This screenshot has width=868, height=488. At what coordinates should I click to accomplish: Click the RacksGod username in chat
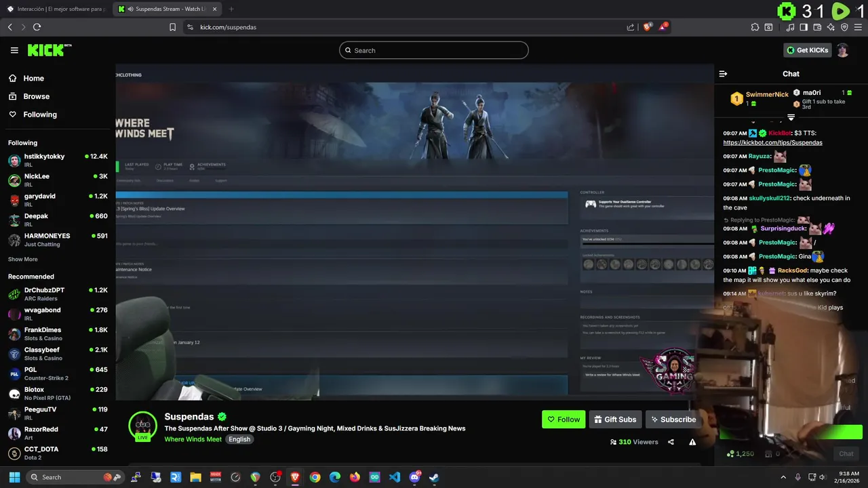click(x=792, y=270)
